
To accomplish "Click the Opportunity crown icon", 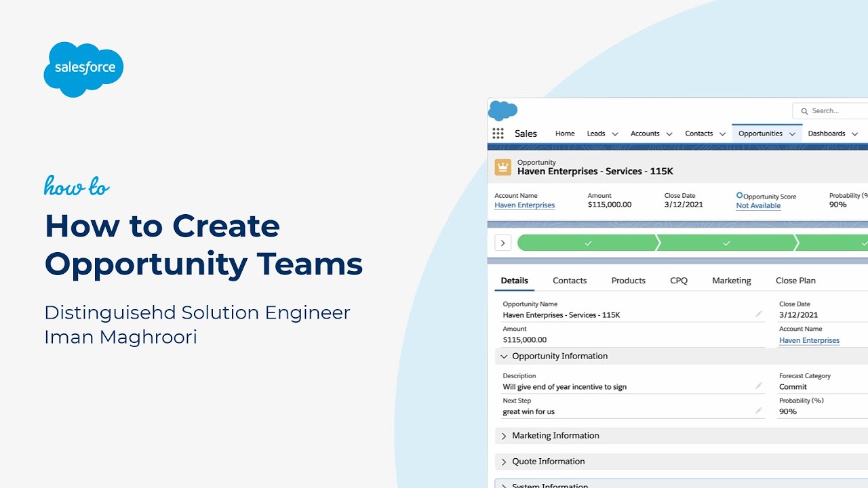I will coord(502,167).
